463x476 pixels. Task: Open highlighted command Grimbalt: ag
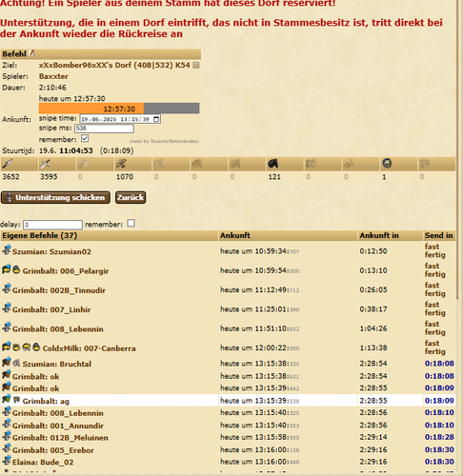[x=46, y=401]
